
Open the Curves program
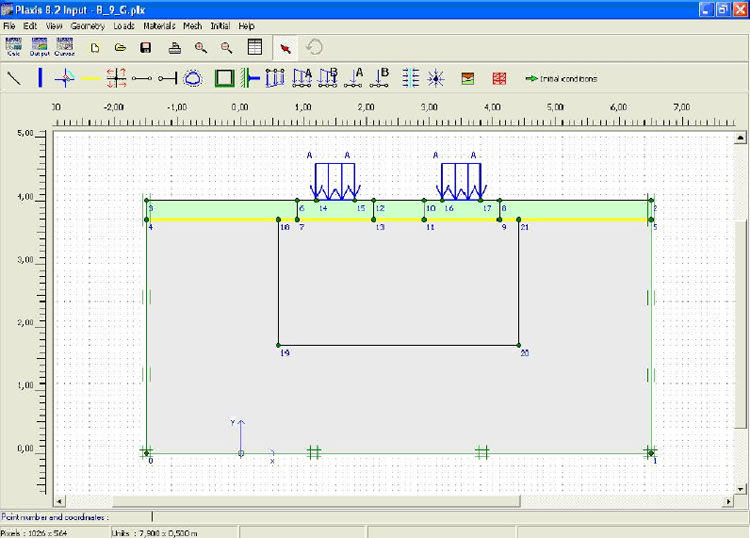(x=65, y=47)
